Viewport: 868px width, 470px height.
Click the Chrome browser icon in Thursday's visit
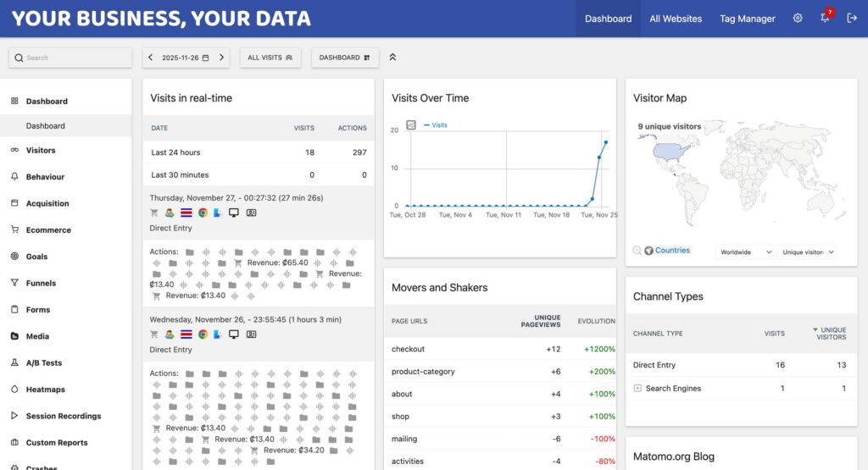coord(203,213)
